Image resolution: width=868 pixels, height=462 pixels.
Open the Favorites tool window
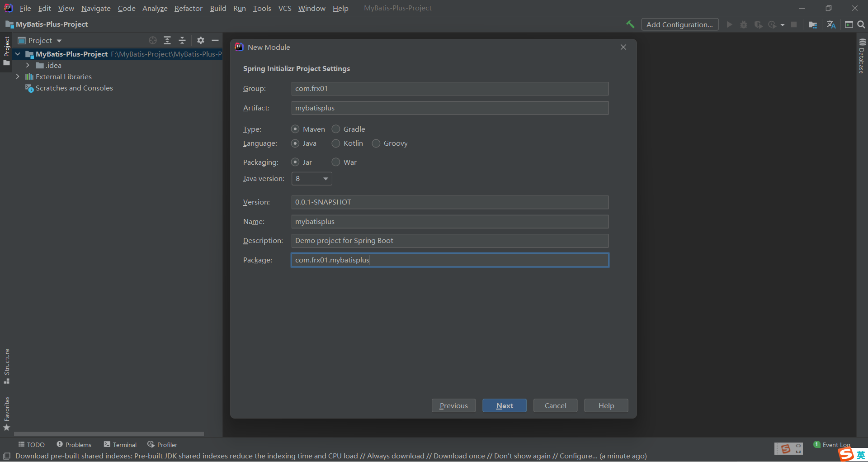coord(6,414)
